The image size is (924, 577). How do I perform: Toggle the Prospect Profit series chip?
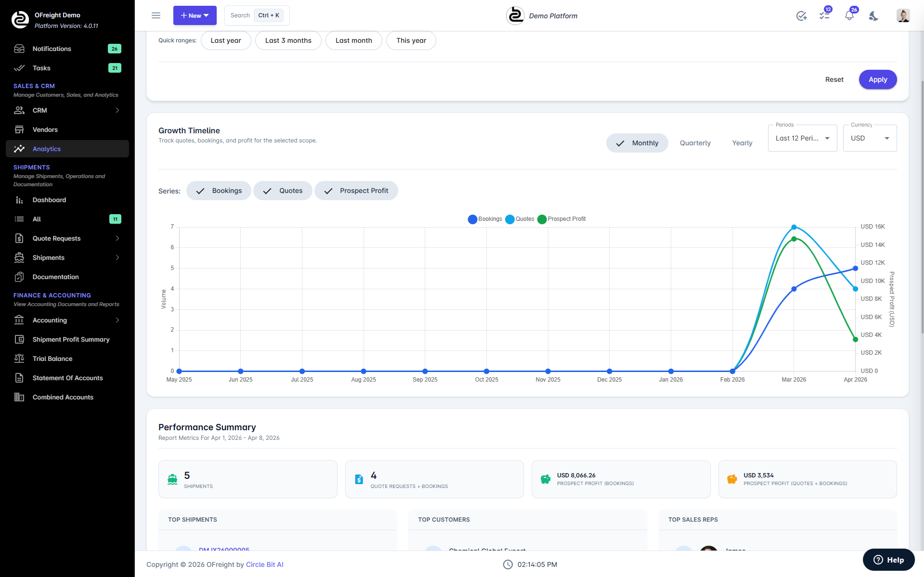pos(356,191)
